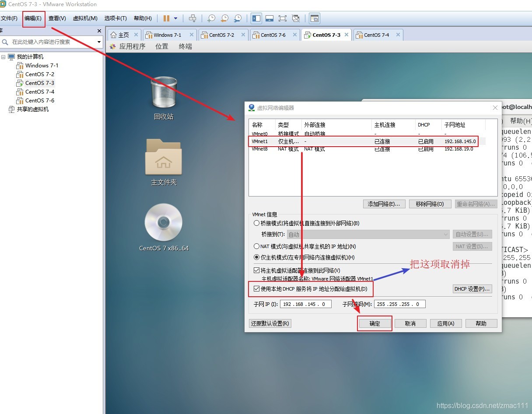Click the 子网掩码 input field
This screenshot has width=532, height=414.
click(x=399, y=304)
